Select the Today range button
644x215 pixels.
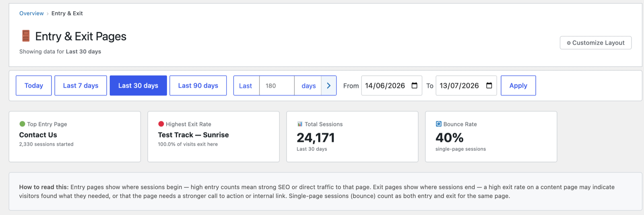(x=34, y=86)
